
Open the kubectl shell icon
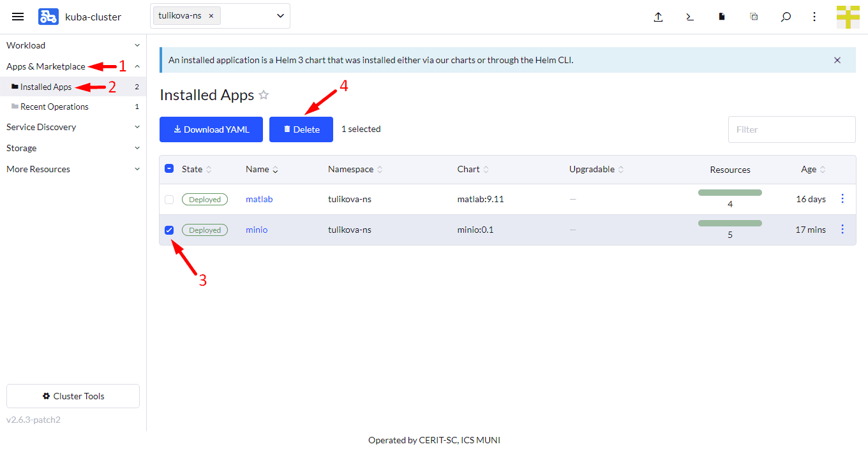point(690,17)
